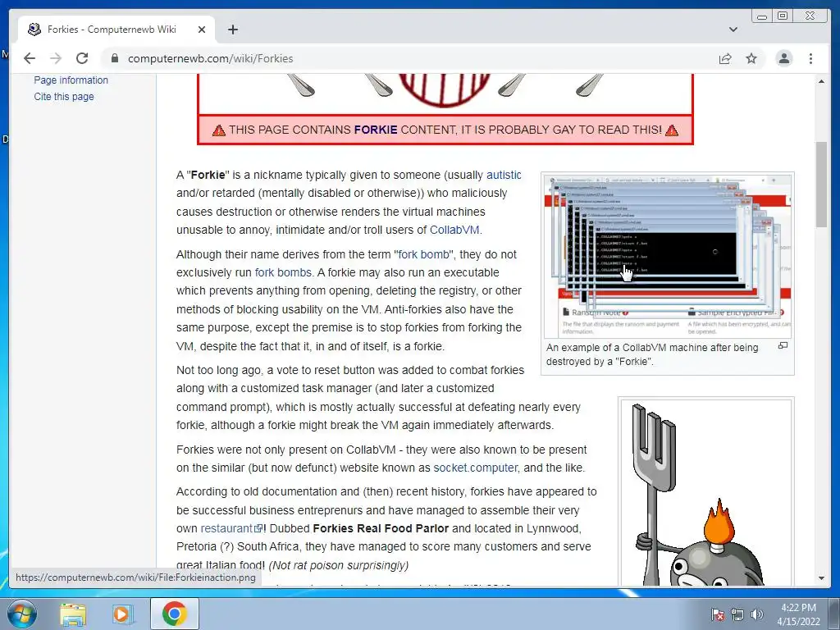Screen dimensions: 840x630
Task: Open Chrome's three-dot menu
Action: coord(810,58)
